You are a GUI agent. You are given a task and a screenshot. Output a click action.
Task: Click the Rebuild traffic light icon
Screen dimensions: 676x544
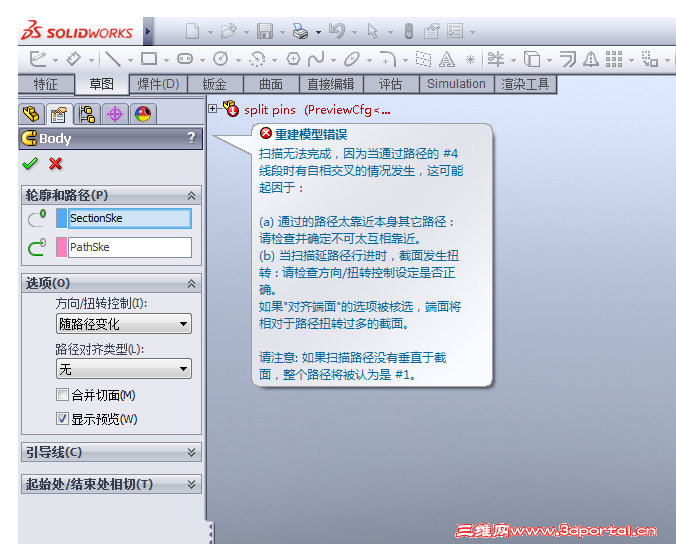pyautogui.click(x=408, y=31)
